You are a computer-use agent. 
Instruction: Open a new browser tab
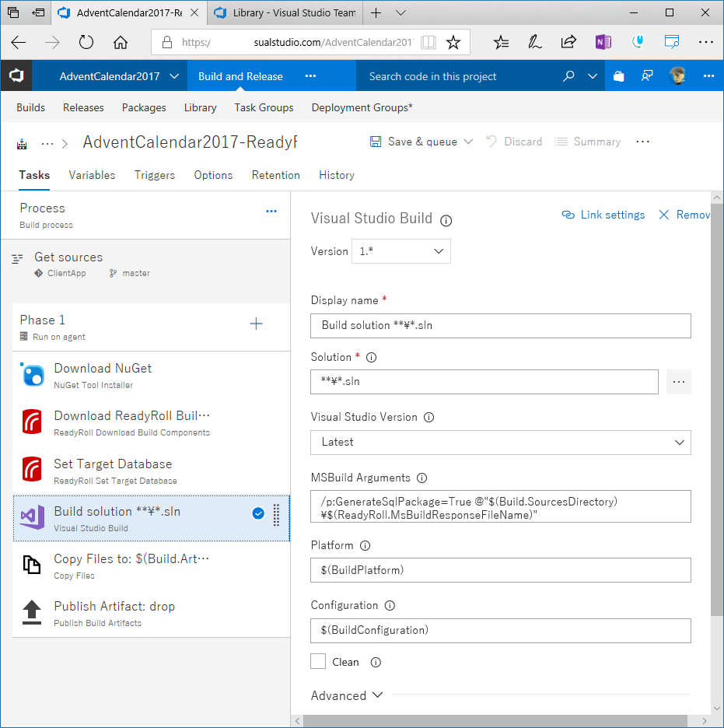(x=376, y=13)
